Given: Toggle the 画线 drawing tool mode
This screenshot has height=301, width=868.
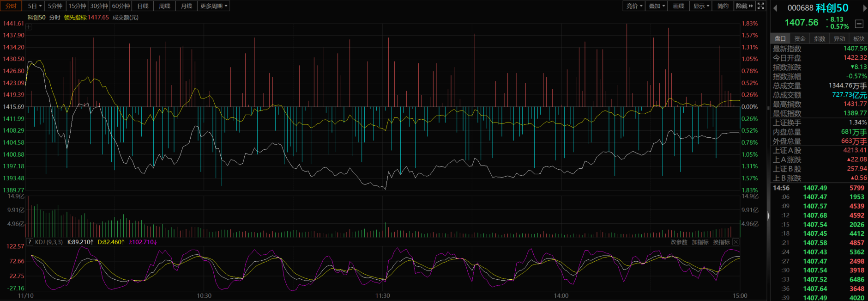Looking at the screenshot, I should click(678, 6).
